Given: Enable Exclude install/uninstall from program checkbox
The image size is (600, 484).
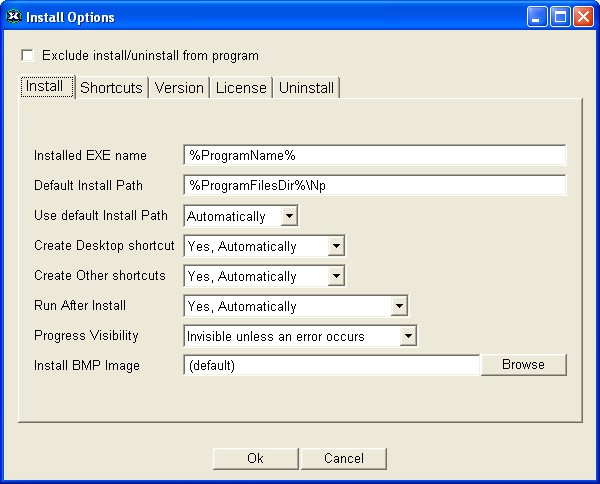Looking at the screenshot, I should (x=28, y=55).
